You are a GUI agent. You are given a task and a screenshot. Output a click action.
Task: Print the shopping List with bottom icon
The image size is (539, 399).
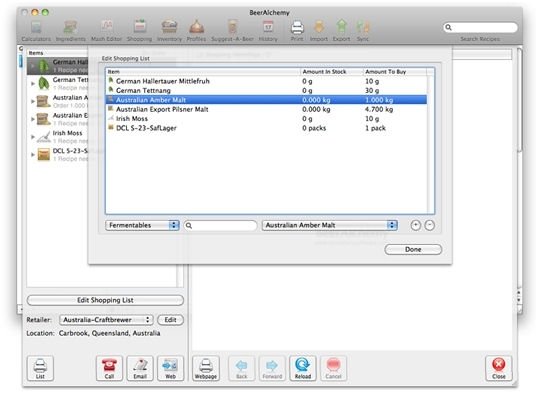pos(40,368)
